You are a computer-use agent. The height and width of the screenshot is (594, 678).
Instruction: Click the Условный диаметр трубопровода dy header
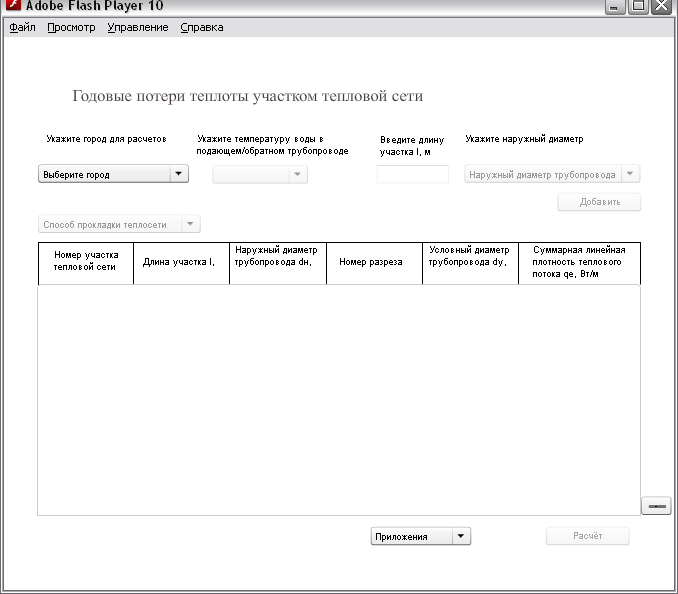click(x=470, y=263)
